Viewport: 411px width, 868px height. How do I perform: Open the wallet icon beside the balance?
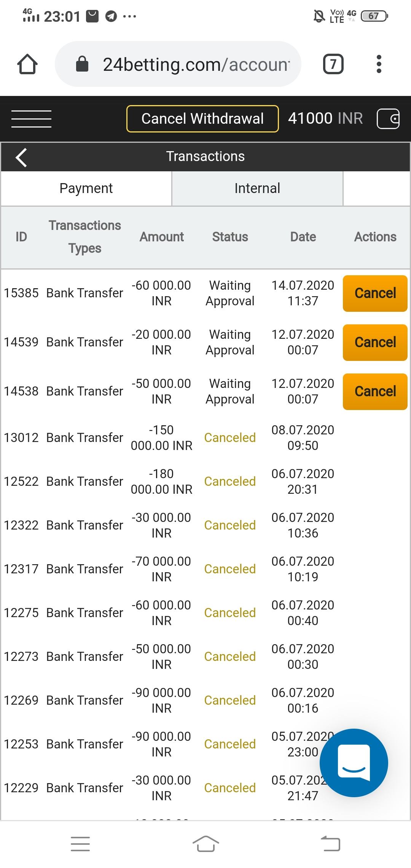tap(388, 119)
